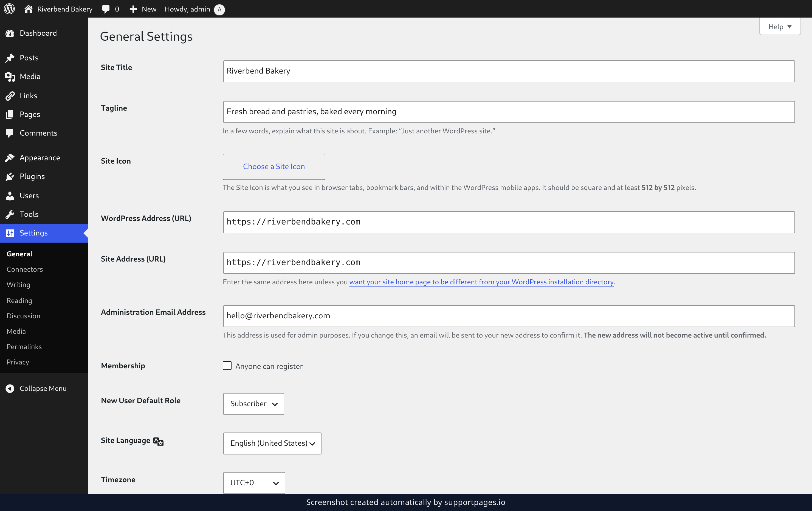The image size is (812, 511).
Task: Click the WordPress Address URL field
Action: [509, 222]
